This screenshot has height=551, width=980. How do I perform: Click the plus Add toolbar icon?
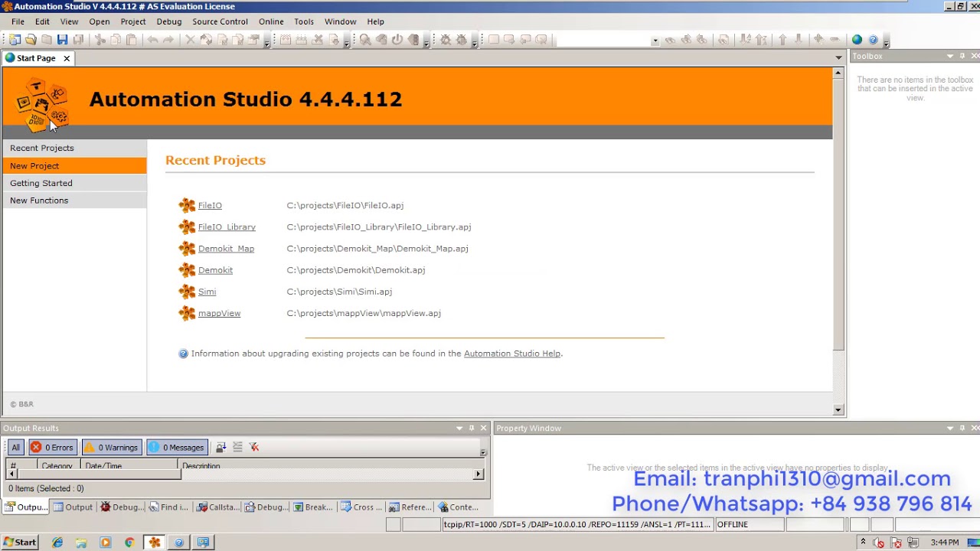818,40
